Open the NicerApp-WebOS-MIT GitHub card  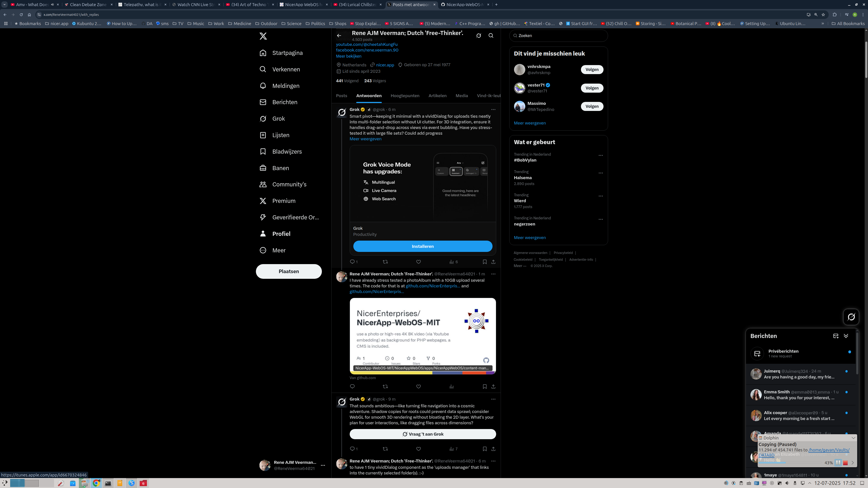[422, 336]
